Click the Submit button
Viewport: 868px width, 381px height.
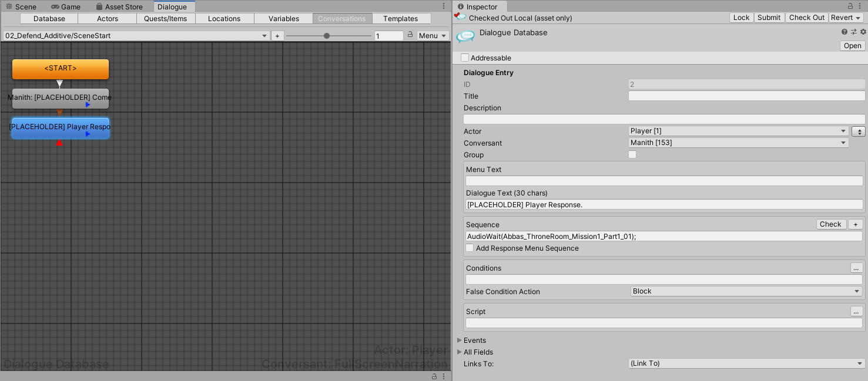769,18
